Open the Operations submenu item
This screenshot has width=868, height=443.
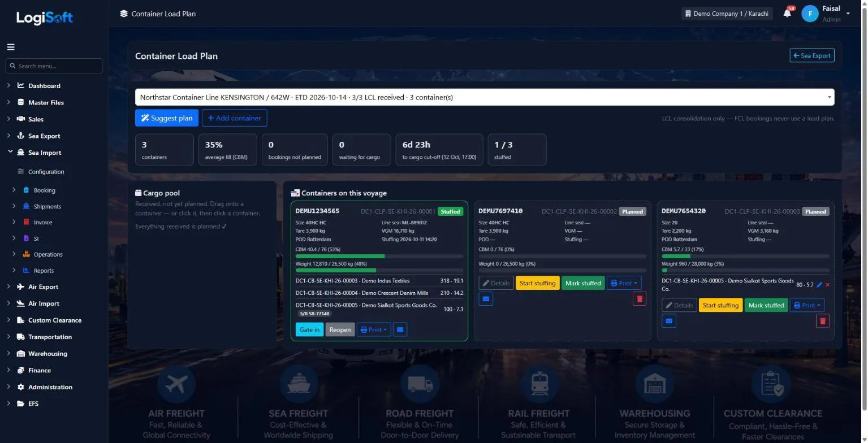[47, 254]
